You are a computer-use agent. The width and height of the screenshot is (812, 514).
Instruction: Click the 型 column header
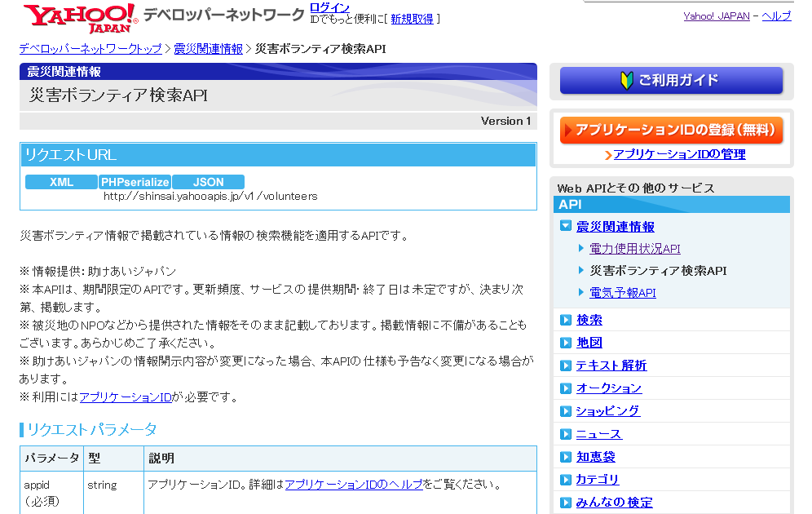[113, 459]
